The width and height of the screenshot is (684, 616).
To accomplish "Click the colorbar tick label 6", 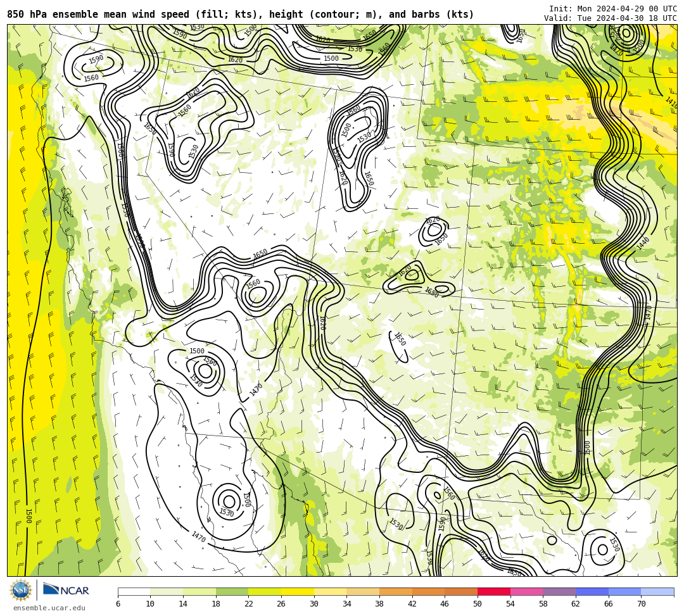I will click(x=118, y=604).
